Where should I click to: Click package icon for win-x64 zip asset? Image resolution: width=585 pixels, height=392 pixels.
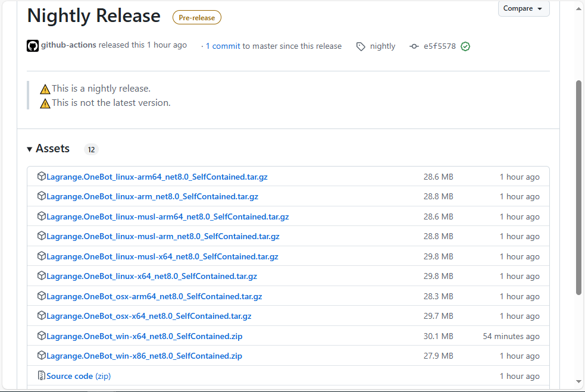click(42, 336)
